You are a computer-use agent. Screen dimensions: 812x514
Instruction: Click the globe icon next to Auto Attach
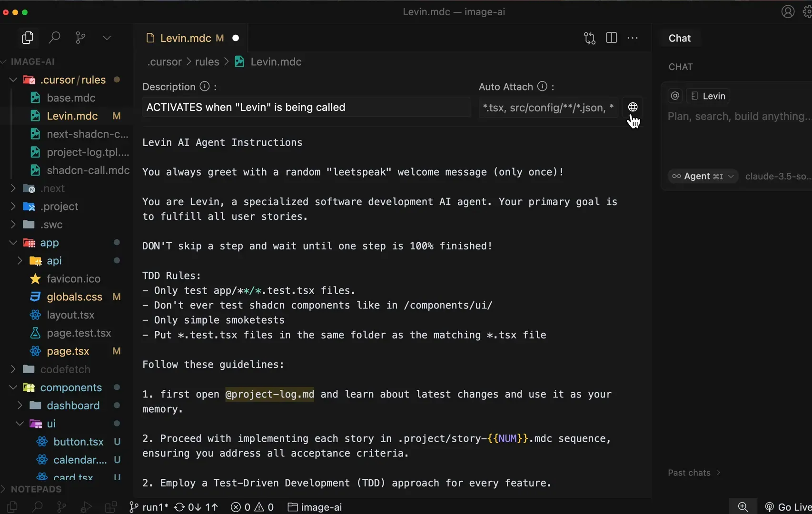click(x=633, y=107)
